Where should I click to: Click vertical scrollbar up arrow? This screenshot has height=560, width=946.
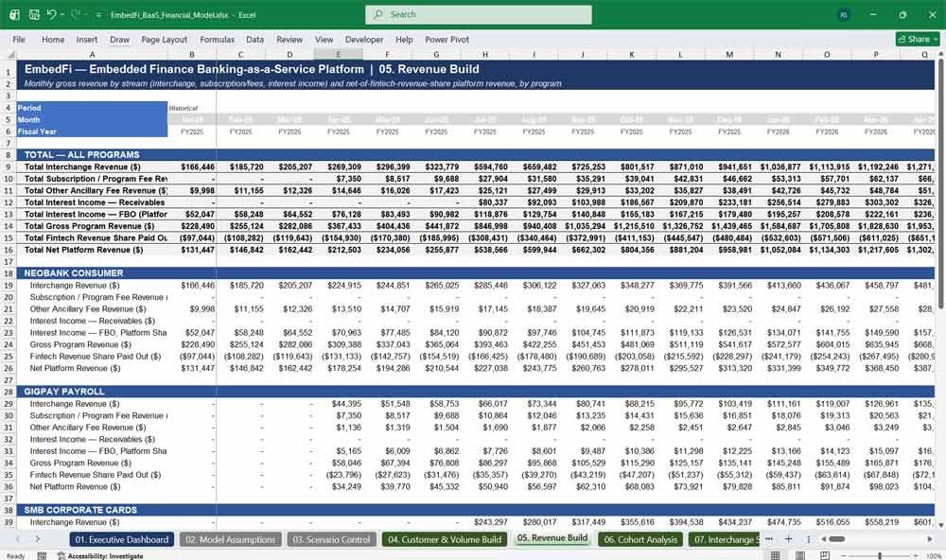click(x=940, y=55)
